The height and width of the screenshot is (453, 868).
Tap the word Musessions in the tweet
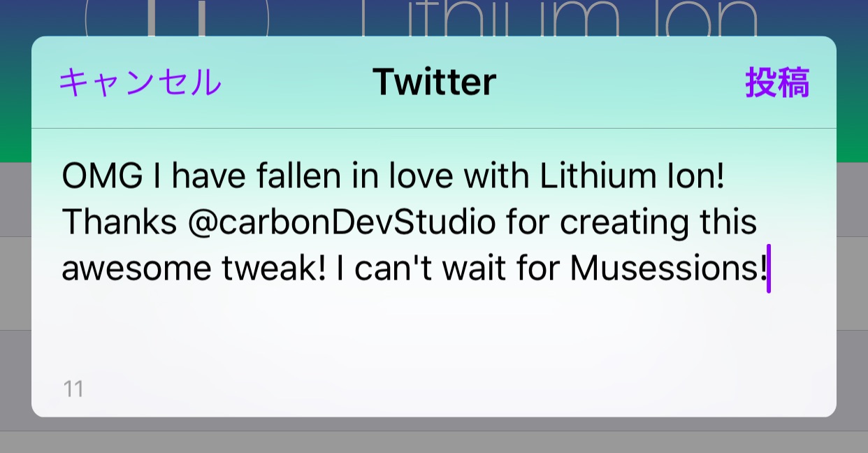coord(663,269)
